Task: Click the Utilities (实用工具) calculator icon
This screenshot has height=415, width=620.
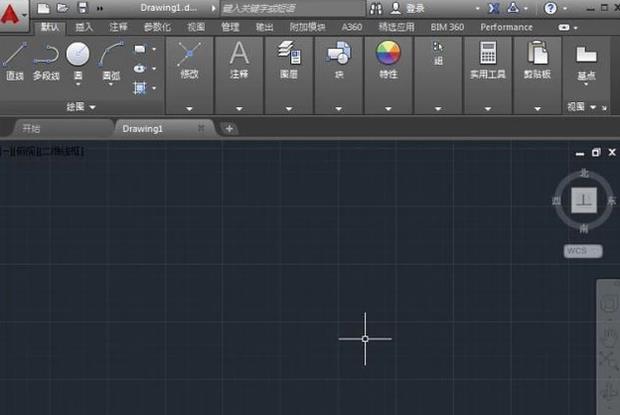Action: click(488, 58)
